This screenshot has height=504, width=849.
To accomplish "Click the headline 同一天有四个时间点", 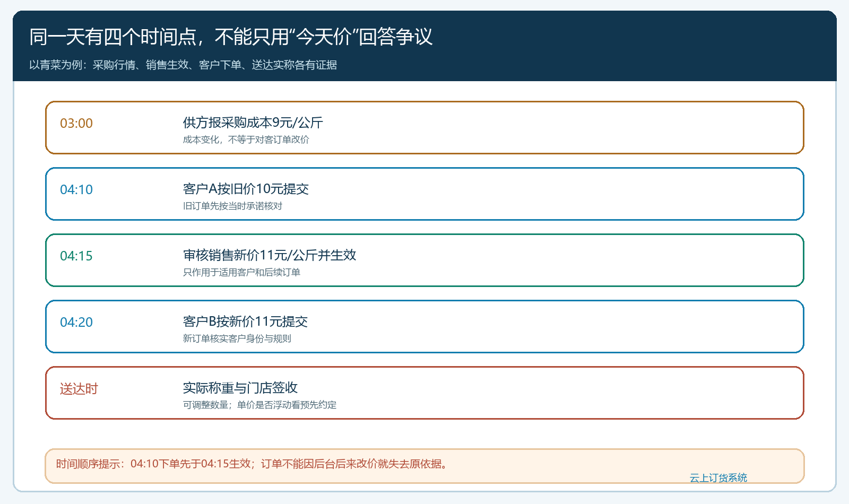I will click(x=231, y=37).
